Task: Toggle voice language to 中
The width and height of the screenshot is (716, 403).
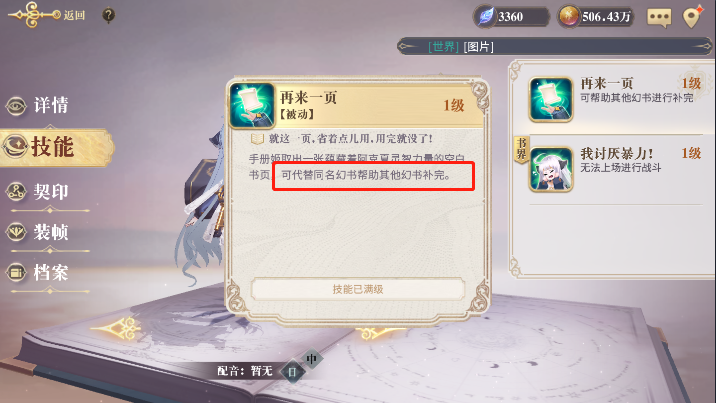Action: tap(312, 360)
